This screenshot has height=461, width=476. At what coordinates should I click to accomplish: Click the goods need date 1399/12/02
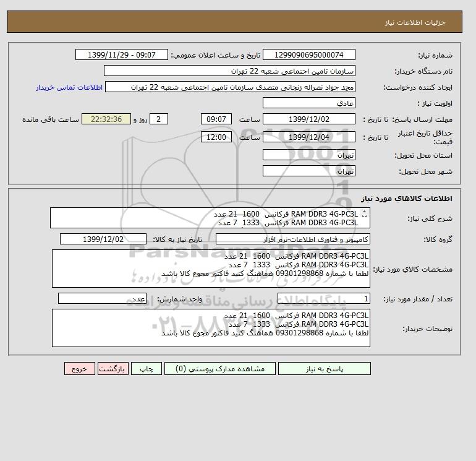(x=103, y=239)
